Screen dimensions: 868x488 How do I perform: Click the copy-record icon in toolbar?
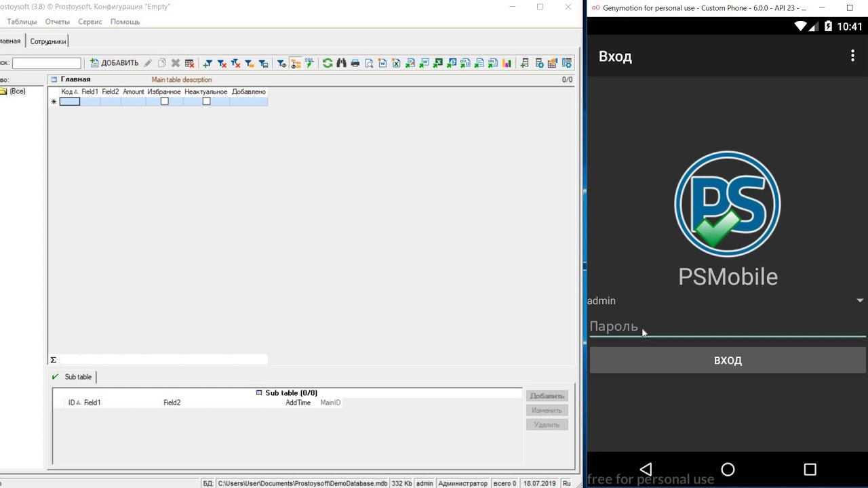point(162,63)
